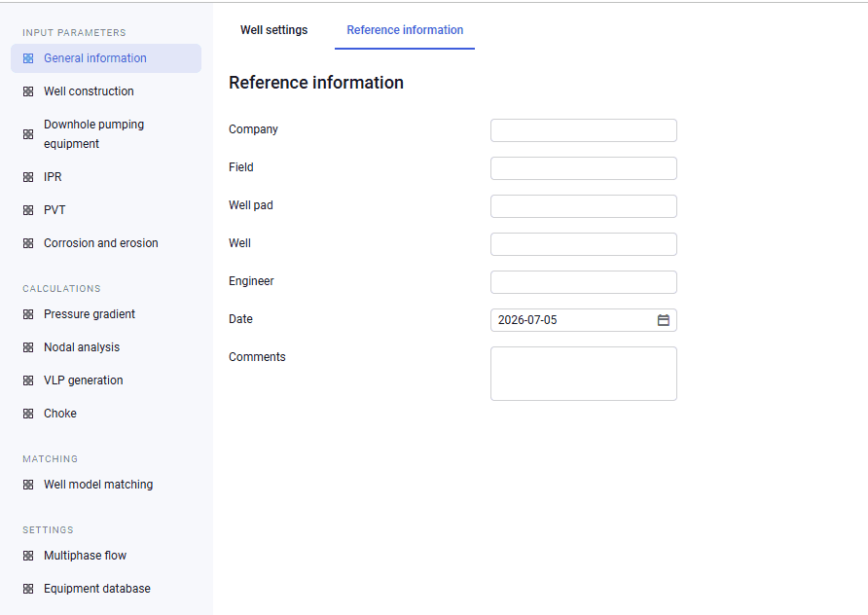The image size is (868, 615).
Task: Open Pressure gradient calculation
Action: (x=90, y=314)
